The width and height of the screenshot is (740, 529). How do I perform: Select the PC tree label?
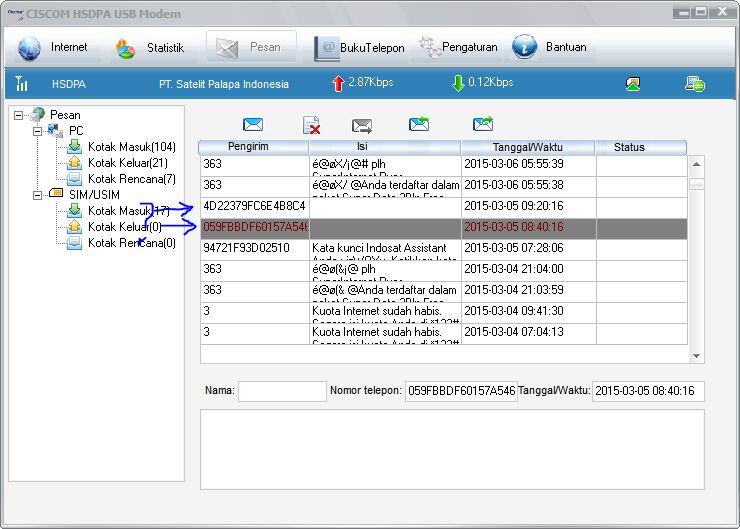coord(76,131)
